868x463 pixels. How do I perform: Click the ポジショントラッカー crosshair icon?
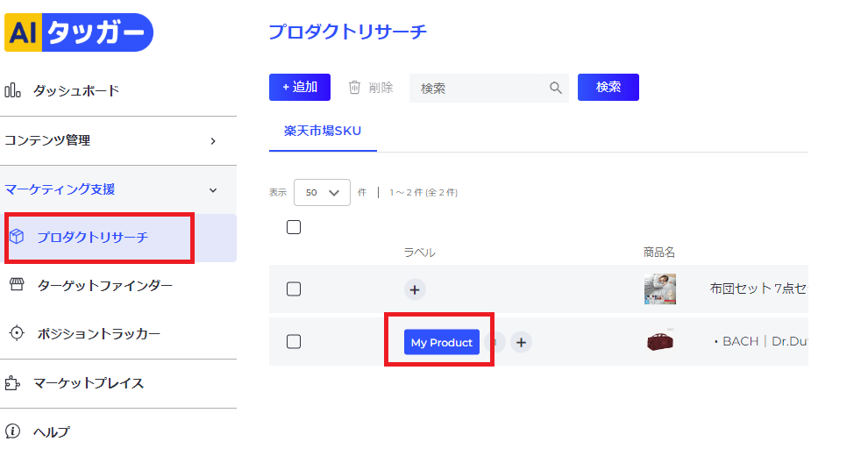click(x=18, y=333)
